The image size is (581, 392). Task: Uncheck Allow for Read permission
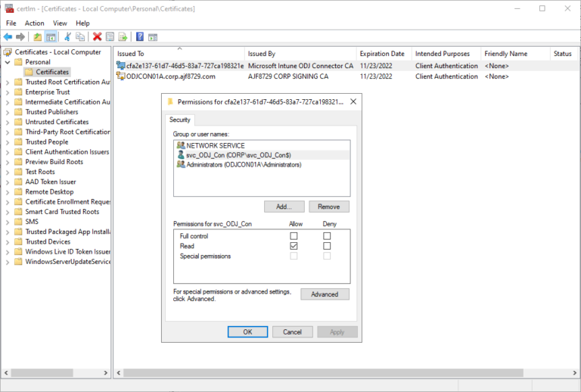point(294,246)
